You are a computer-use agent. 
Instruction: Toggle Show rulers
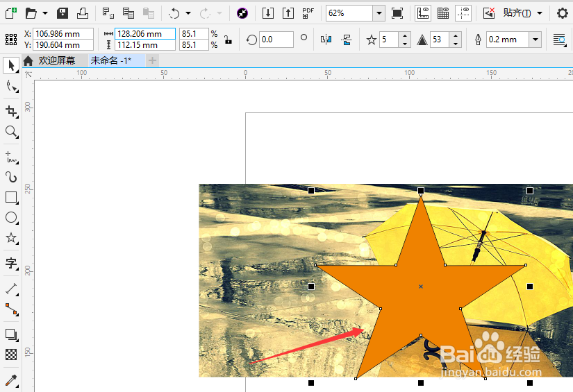(423, 13)
